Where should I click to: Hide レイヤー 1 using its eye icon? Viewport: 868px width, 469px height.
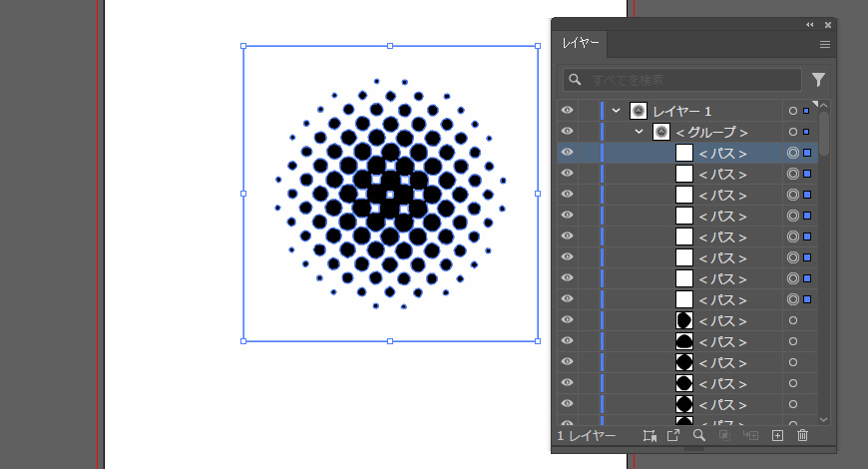tap(568, 111)
